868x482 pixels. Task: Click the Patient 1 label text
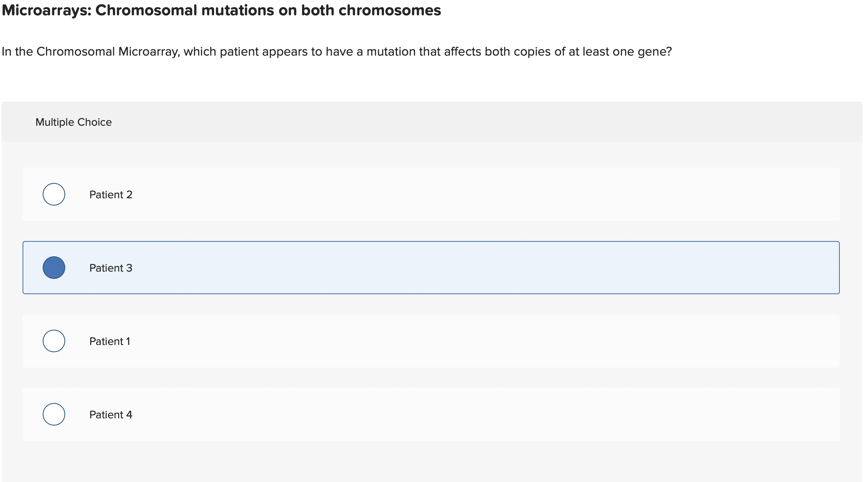point(110,341)
